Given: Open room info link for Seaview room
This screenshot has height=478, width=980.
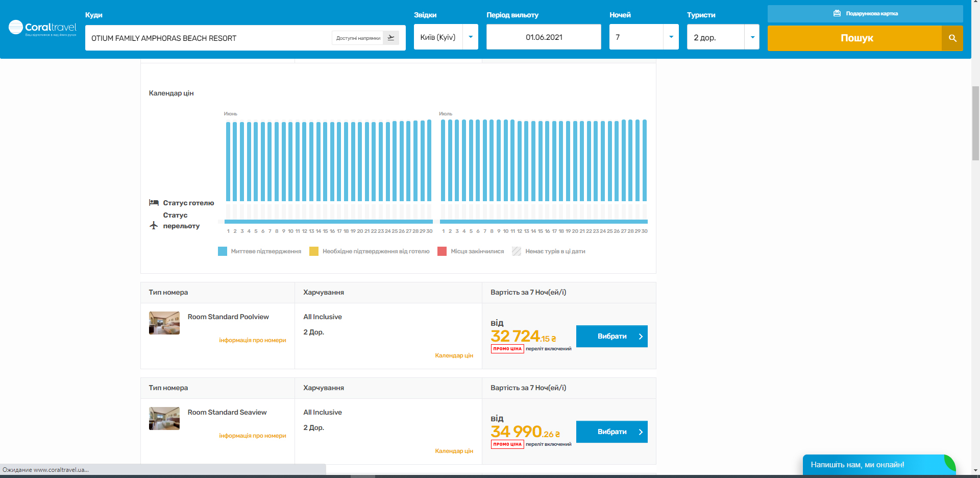Looking at the screenshot, I should coord(253,436).
